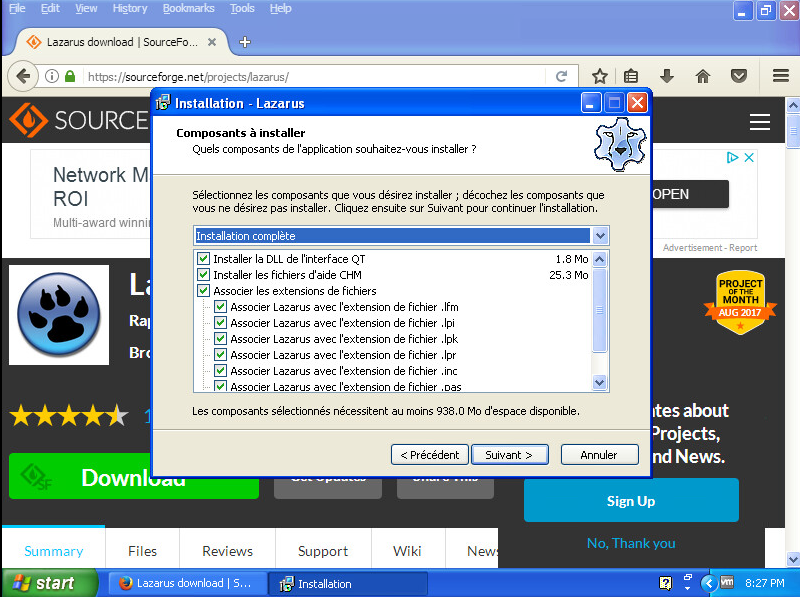This screenshot has width=800, height=597.
Task: Open the downloads arrow icon
Action: pos(666,77)
